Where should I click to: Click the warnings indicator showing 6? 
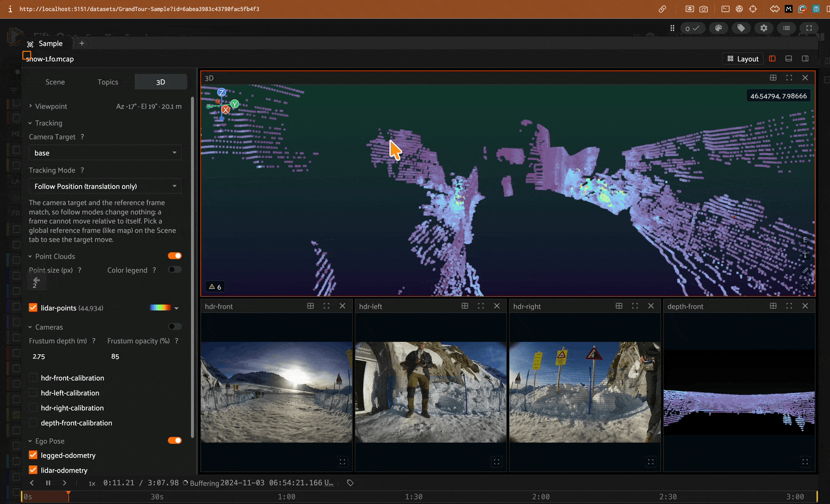215,287
